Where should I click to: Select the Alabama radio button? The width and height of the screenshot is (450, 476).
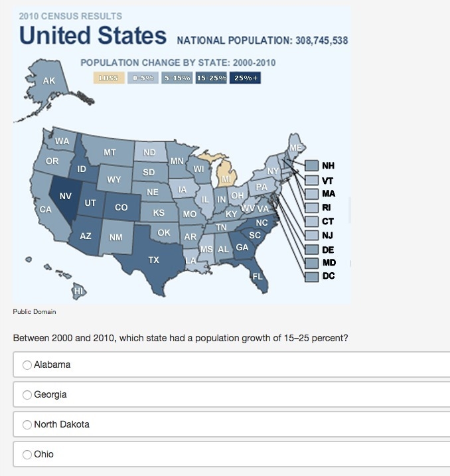(x=27, y=364)
